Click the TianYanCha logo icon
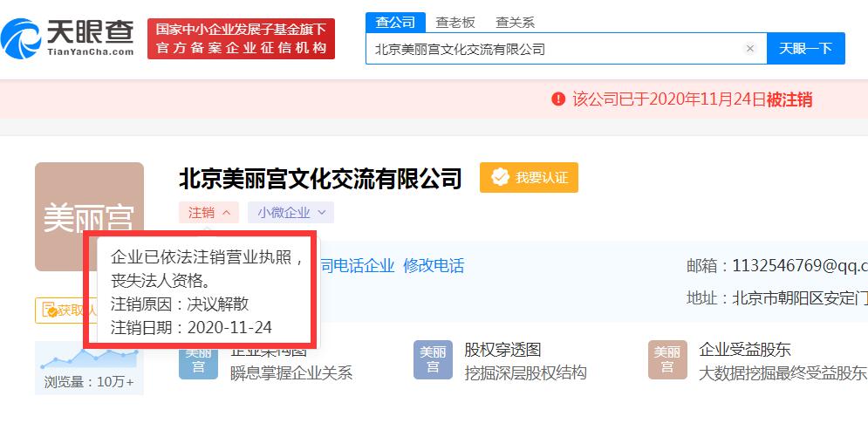This screenshot has height=430, width=868. click(x=20, y=38)
